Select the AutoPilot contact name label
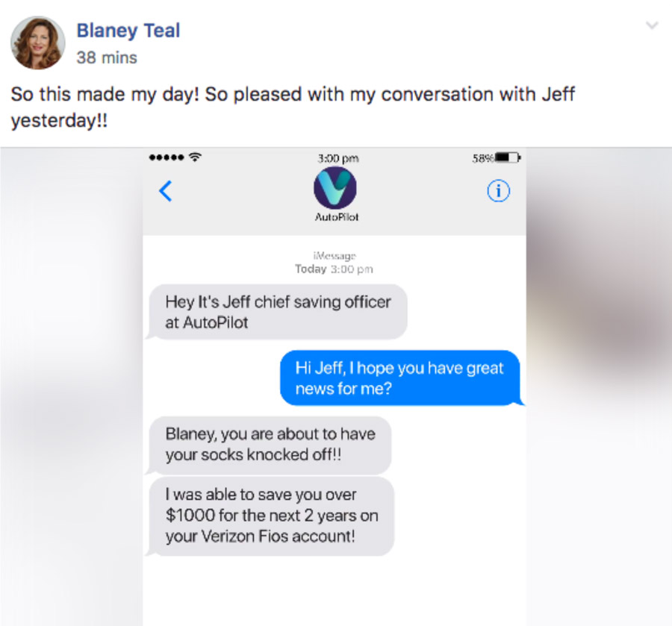 pyautogui.click(x=337, y=217)
